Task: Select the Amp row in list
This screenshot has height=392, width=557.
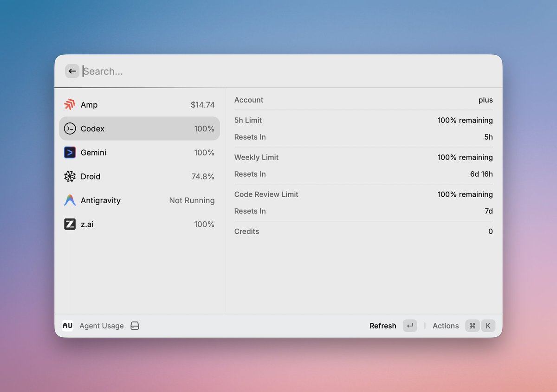Action: tap(139, 105)
